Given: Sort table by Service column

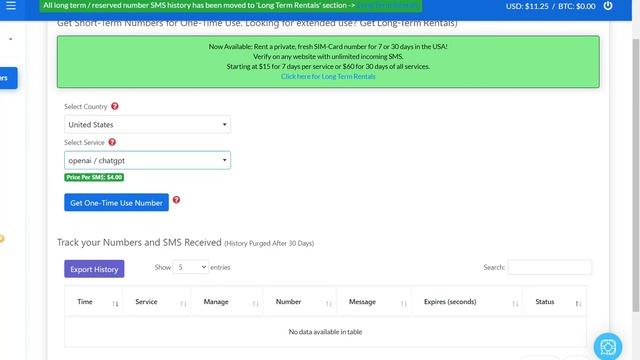Looking at the screenshot, I should 157,302.
